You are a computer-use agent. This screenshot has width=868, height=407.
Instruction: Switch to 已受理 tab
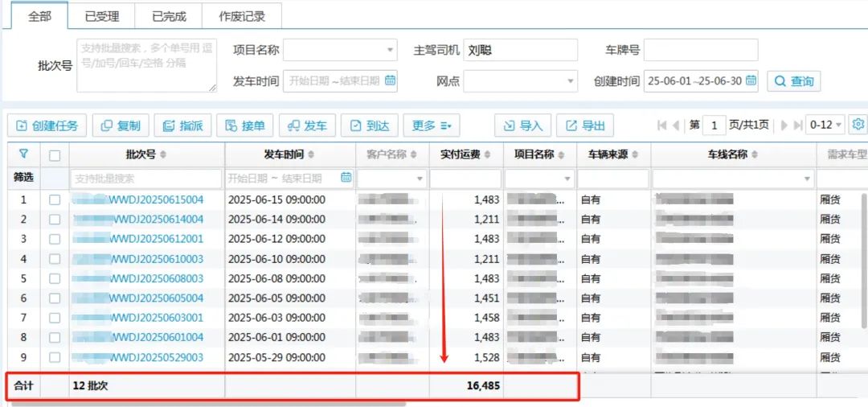(102, 16)
